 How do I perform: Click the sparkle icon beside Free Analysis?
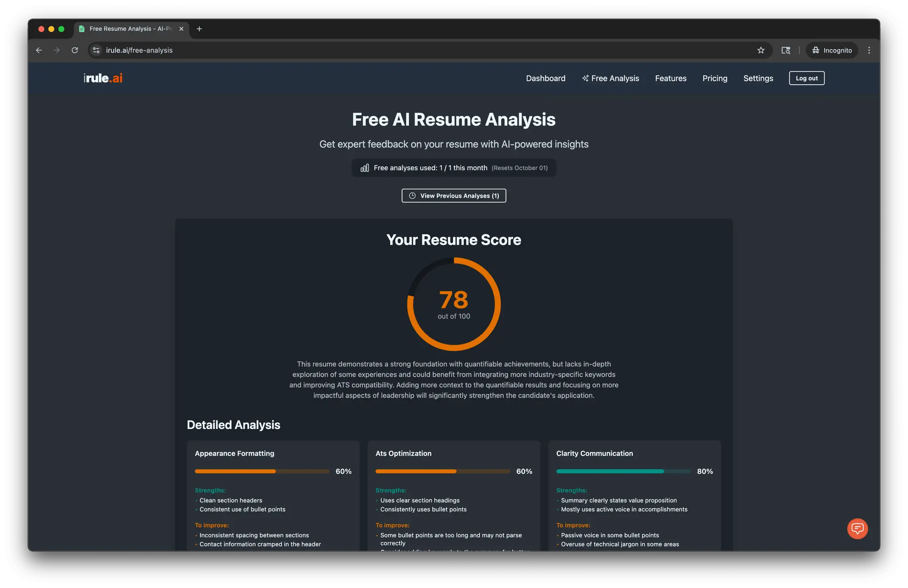pos(585,78)
